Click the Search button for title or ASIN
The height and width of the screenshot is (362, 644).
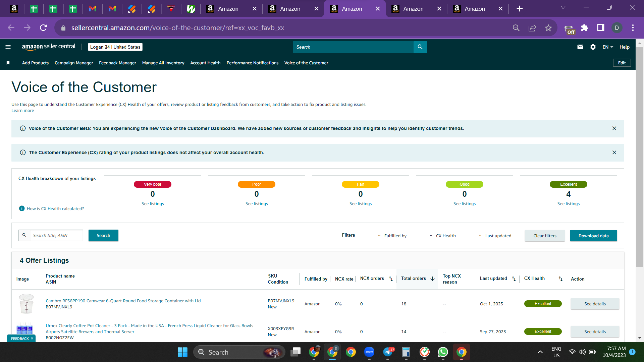[x=103, y=235]
